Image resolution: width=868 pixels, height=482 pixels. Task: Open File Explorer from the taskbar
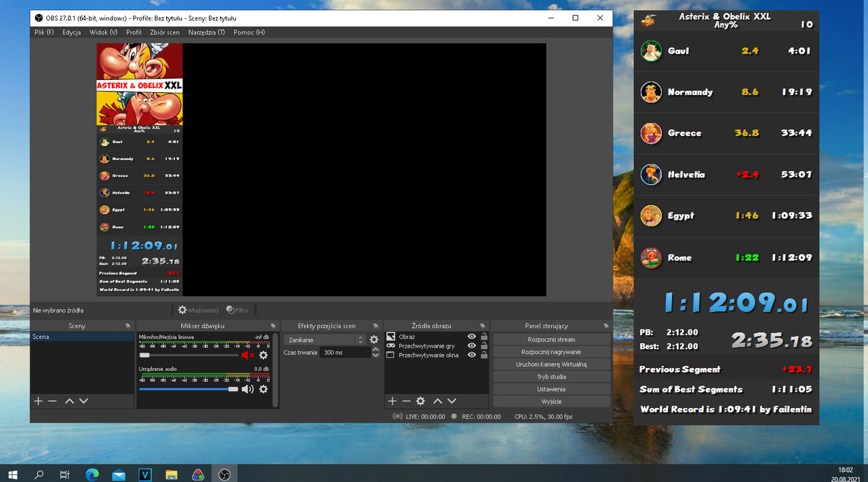tap(172, 474)
